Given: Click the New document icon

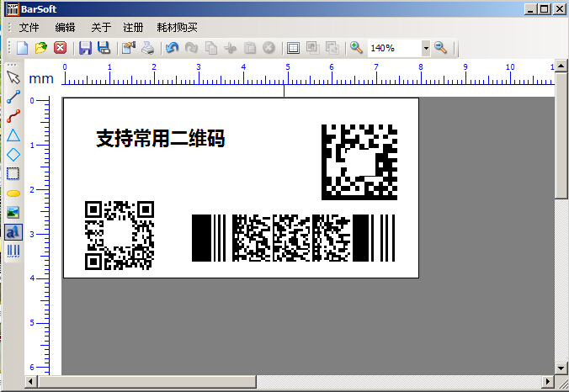Looking at the screenshot, I should pyautogui.click(x=22, y=48).
